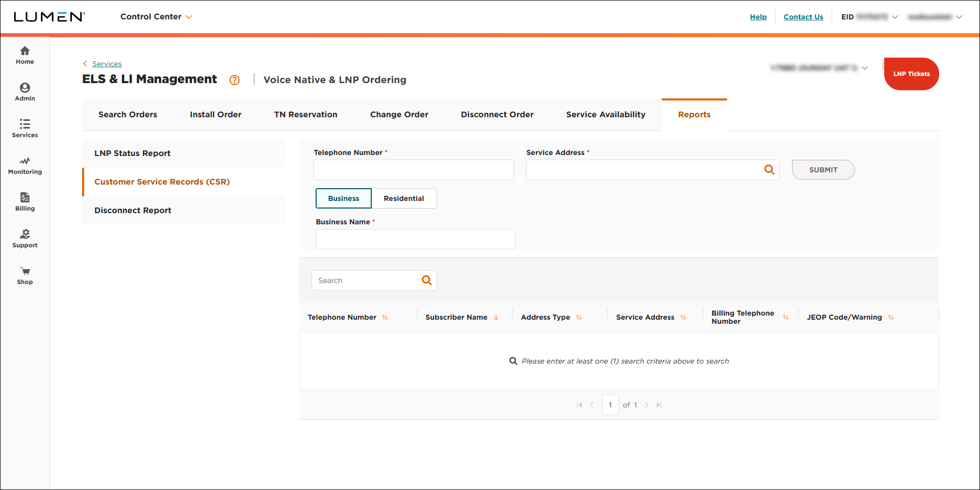Open LNP Status Report

point(184,153)
